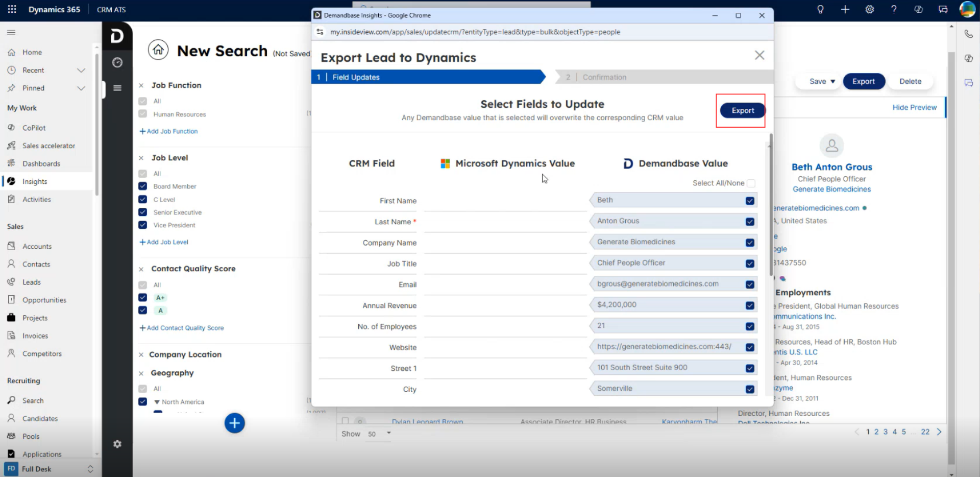Image resolution: width=980 pixels, height=477 pixels.
Task: Open Beth Anton Grous profile link
Action: tap(831, 167)
